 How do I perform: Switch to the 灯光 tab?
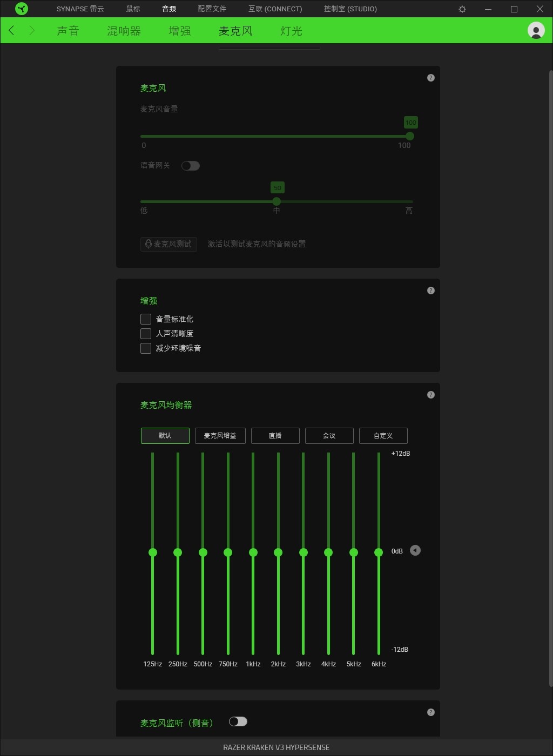[x=291, y=31]
